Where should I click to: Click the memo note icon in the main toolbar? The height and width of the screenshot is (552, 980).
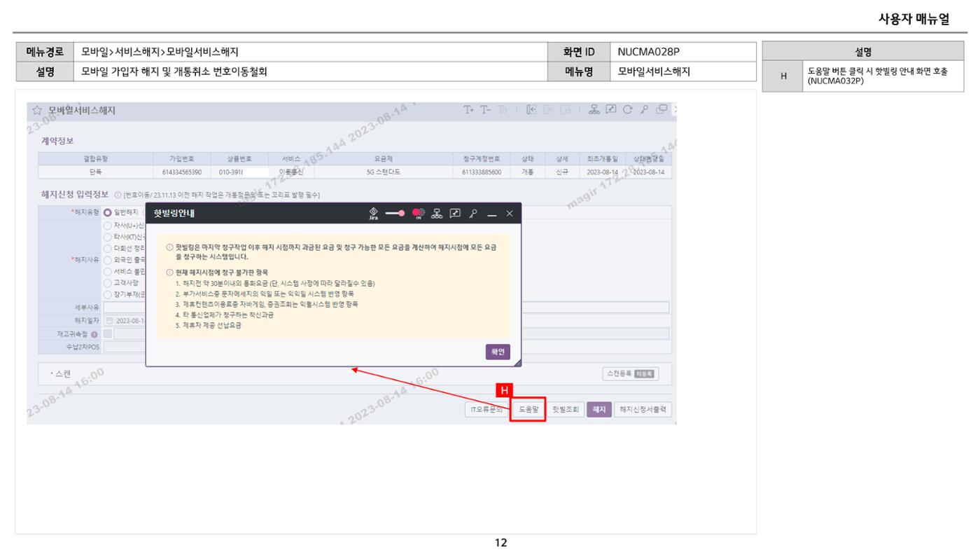point(611,110)
